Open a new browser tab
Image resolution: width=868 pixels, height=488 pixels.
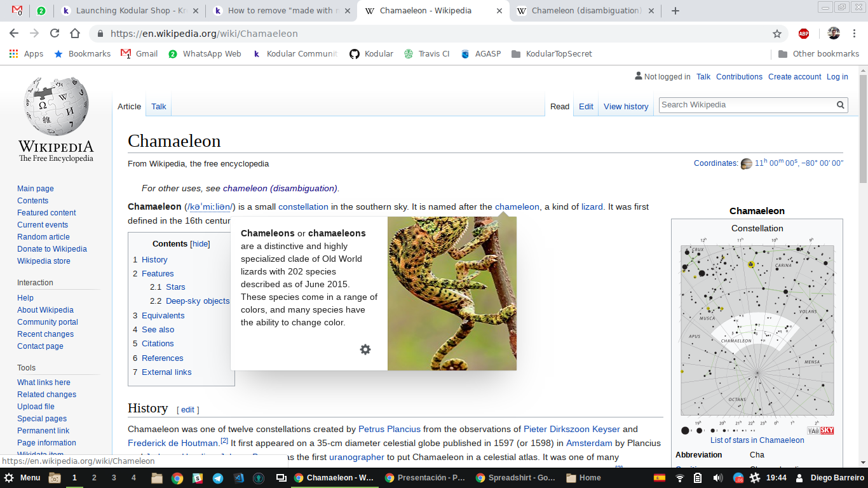[675, 11]
